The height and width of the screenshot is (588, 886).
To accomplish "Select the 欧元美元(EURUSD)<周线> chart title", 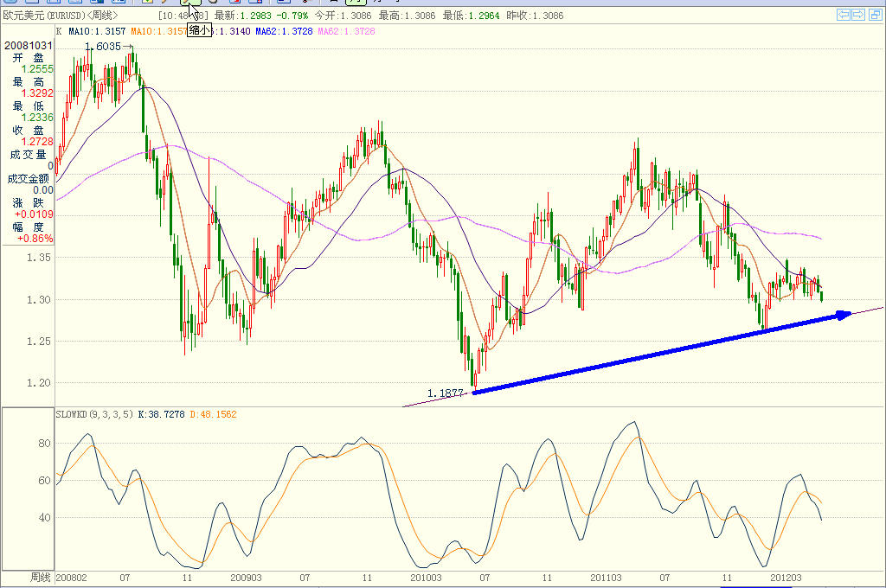I will tap(61, 16).
